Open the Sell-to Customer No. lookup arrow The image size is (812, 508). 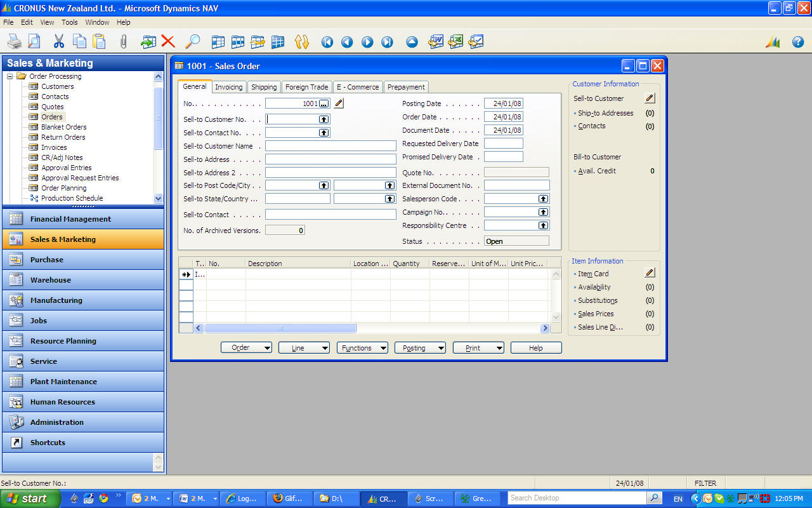tap(323, 119)
